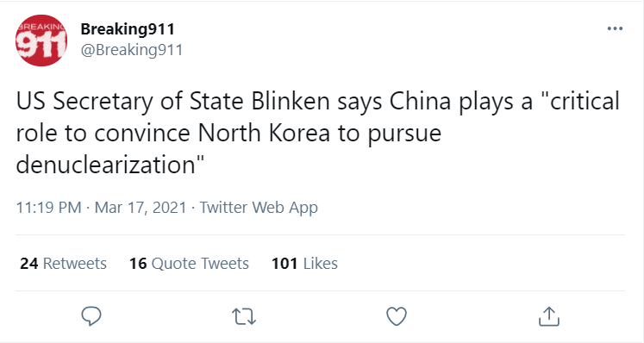Viewport: 644px width, 343px height.
Task: Click the Mar 17, 2021 date
Action: click(141, 208)
